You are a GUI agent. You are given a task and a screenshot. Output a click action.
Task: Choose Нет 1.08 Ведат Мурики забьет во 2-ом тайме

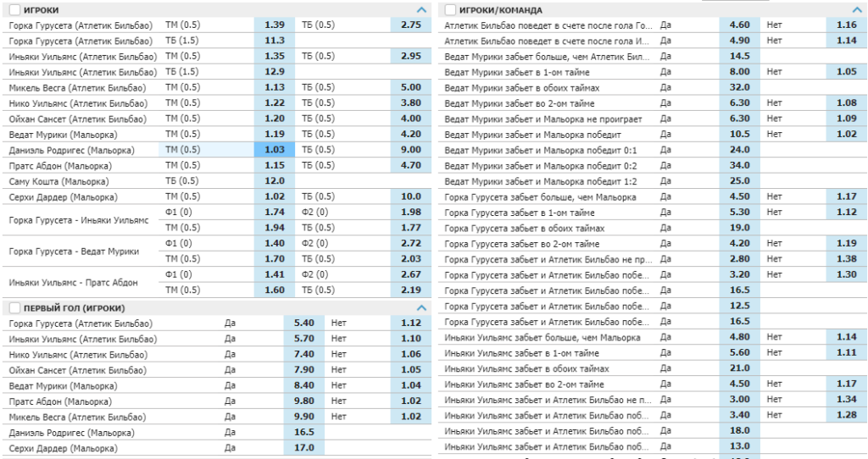coord(847,102)
